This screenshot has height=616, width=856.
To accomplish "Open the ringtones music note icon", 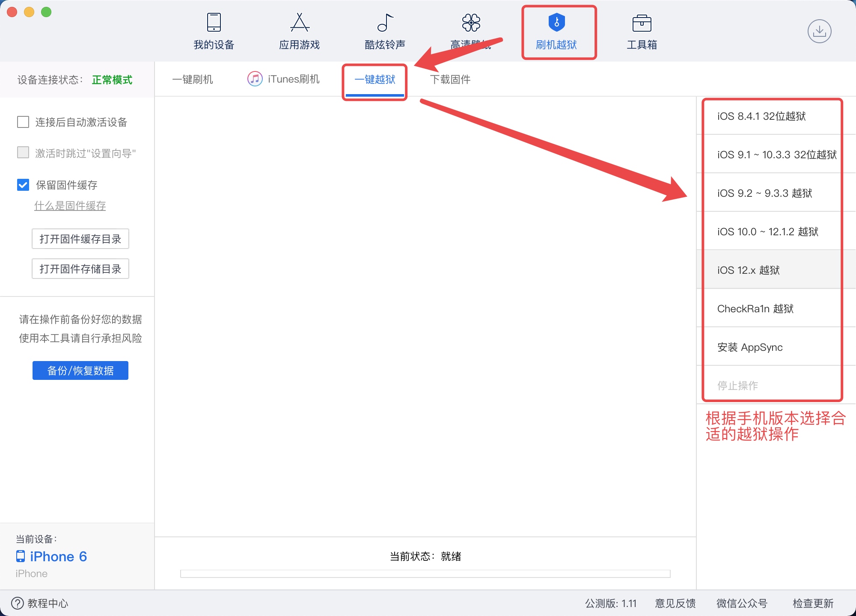I will point(385,23).
